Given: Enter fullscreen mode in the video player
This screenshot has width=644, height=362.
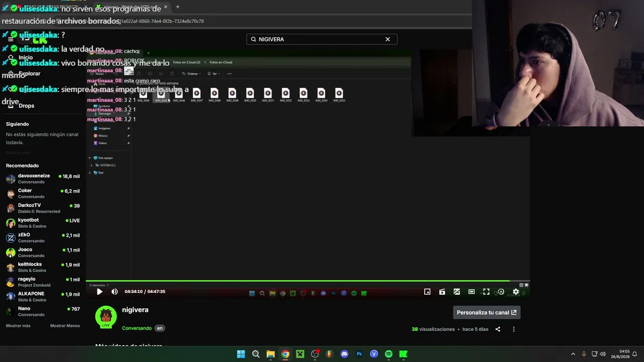Looking at the screenshot, I should coord(486,292).
